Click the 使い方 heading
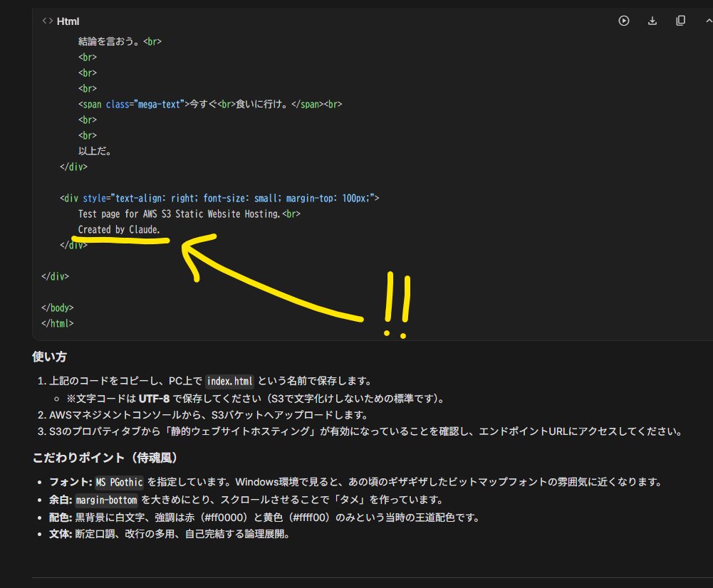Image resolution: width=713 pixels, height=588 pixels. click(x=50, y=357)
